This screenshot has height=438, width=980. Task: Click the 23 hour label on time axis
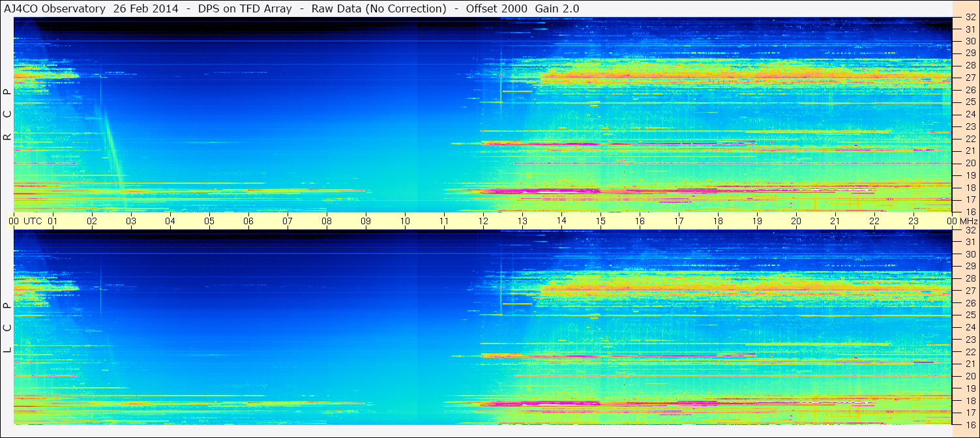tap(913, 221)
